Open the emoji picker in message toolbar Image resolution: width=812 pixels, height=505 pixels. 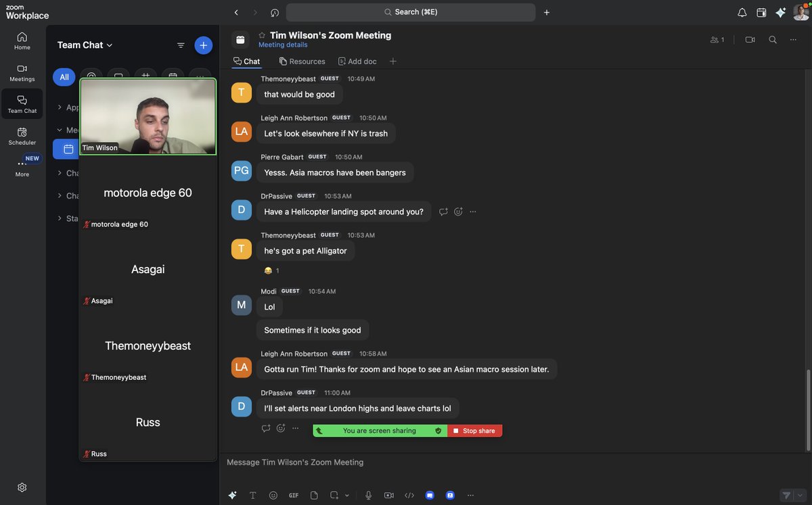[x=271, y=494]
